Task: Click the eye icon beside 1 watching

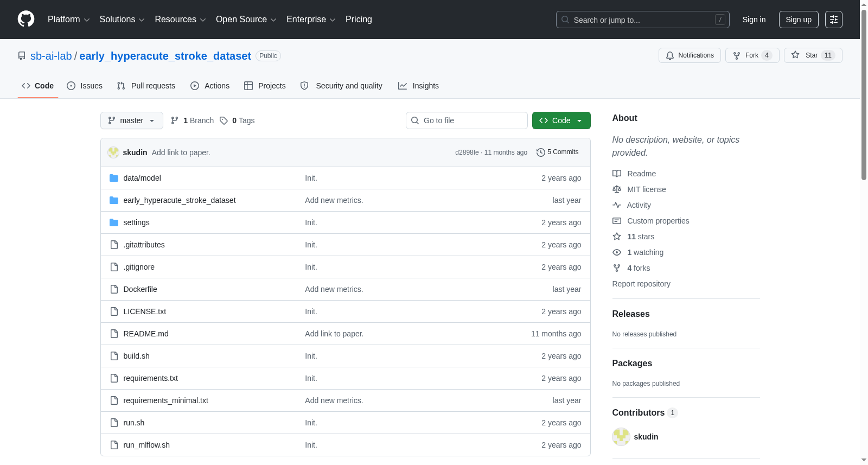Action: point(617,252)
